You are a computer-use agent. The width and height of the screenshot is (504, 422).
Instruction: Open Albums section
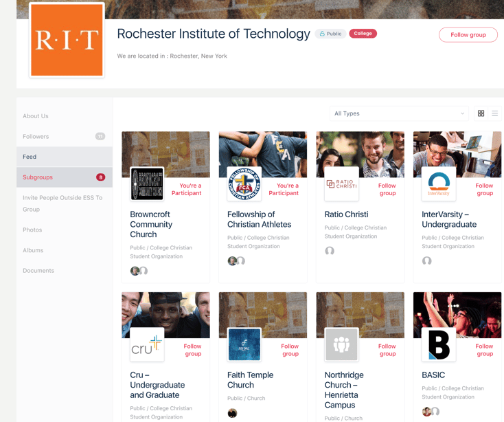tap(33, 250)
